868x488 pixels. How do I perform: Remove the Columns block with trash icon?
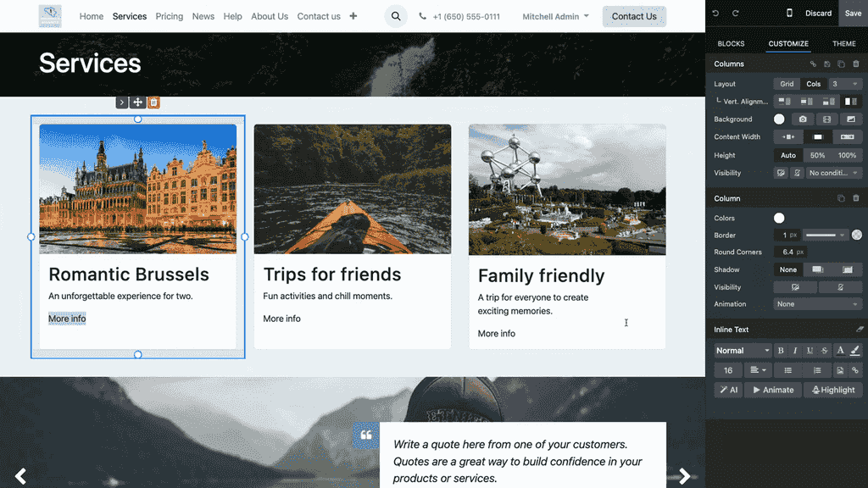pos(856,64)
